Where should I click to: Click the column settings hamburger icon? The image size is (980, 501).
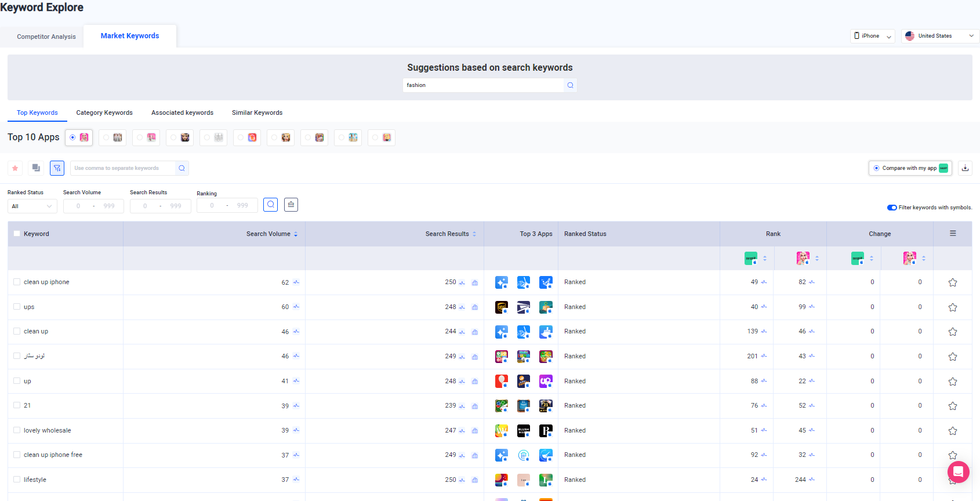[x=953, y=234]
